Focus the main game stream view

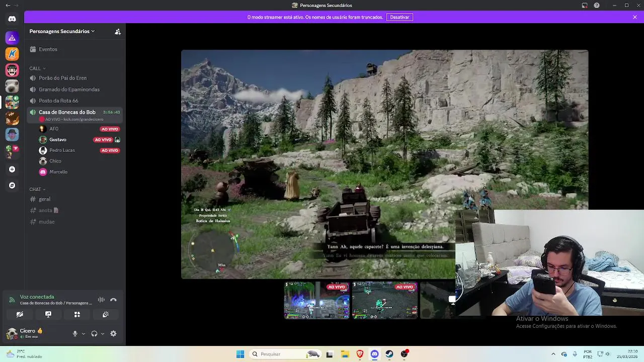tap(384, 164)
